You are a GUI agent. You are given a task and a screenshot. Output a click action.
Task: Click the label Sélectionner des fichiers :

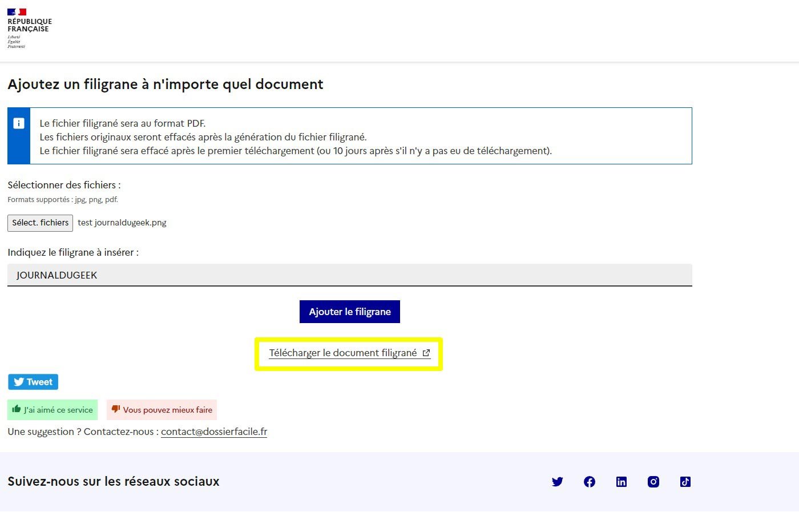click(64, 185)
